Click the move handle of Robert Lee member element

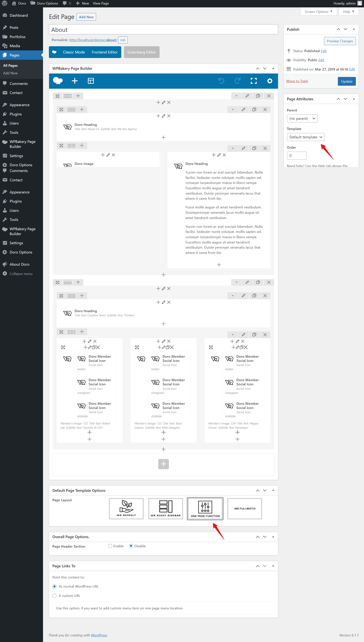[x=63, y=347]
